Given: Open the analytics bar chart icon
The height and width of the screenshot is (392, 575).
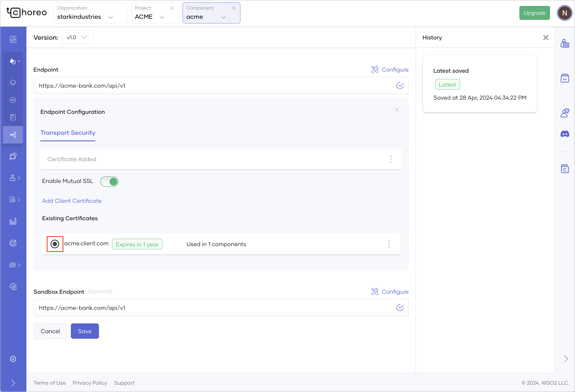Looking at the screenshot, I should (x=13, y=221).
